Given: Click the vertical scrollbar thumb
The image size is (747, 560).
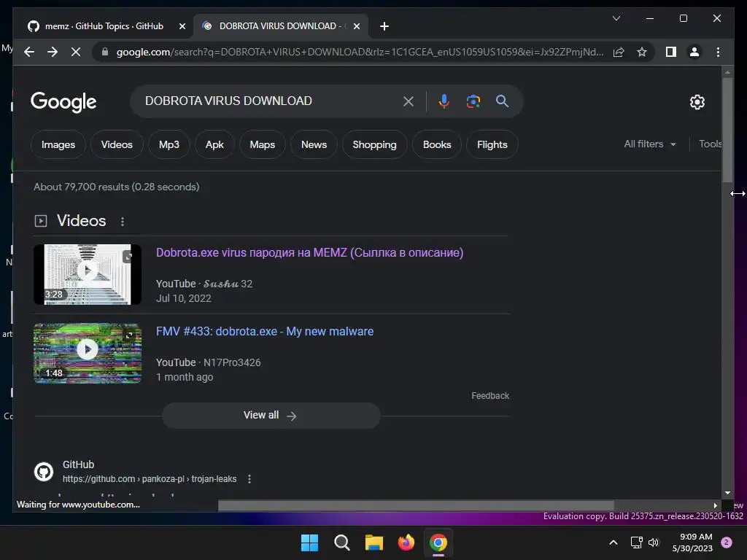Looking at the screenshot, I should pos(727,130).
